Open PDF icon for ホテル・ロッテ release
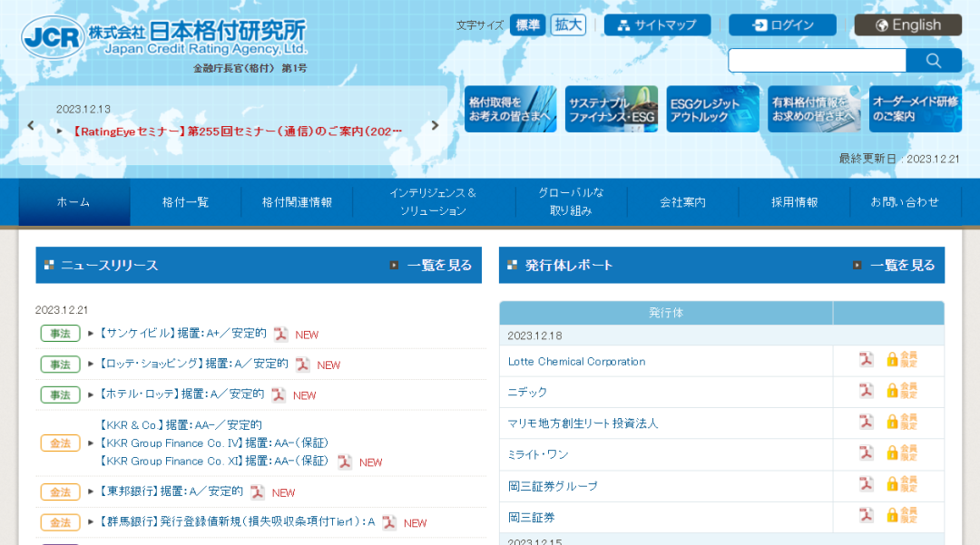980x545 pixels. click(279, 395)
